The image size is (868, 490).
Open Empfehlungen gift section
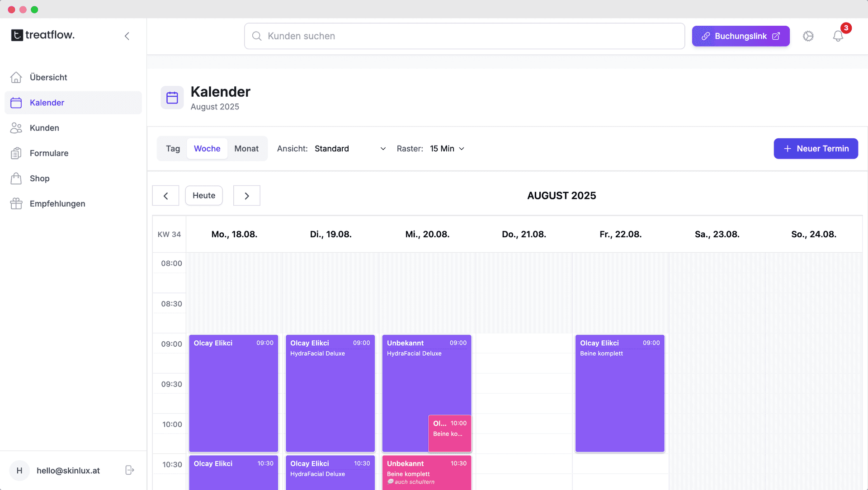(57, 204)
